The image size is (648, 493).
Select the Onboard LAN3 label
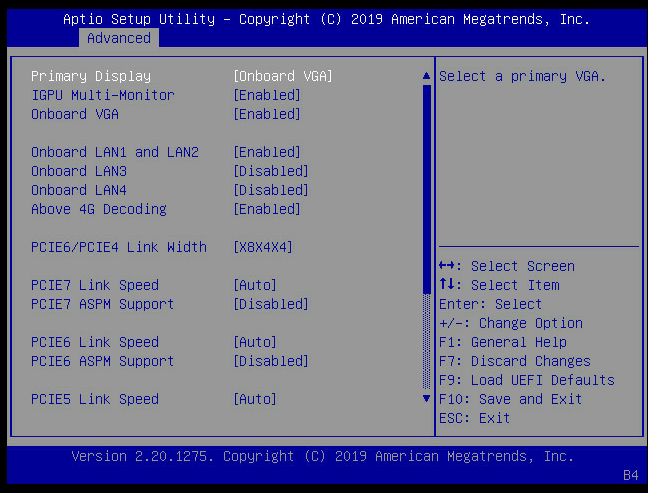click(79, 171)
